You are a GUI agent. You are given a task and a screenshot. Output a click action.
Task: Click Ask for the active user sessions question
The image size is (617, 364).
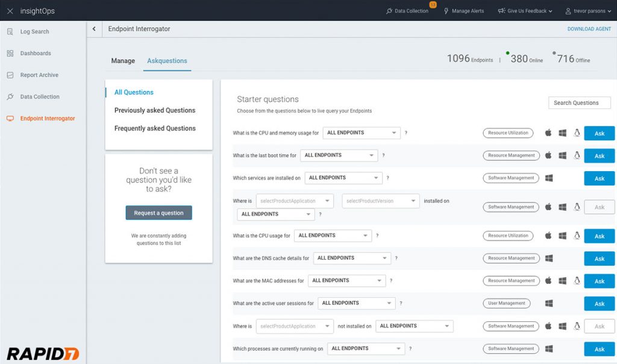600,304
